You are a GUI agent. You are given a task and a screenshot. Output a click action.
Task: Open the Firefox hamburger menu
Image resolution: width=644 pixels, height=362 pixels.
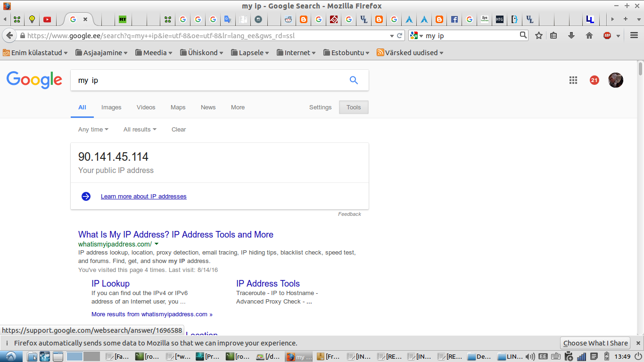coord(634,35)
